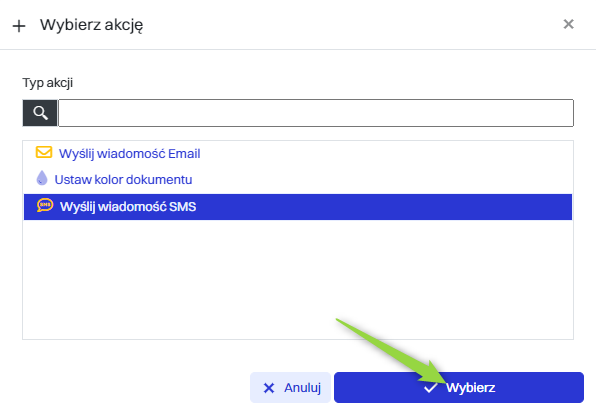This screenshot has width=596, height=414.
Task: Click the purple droplet color icon
Action: 42,178
